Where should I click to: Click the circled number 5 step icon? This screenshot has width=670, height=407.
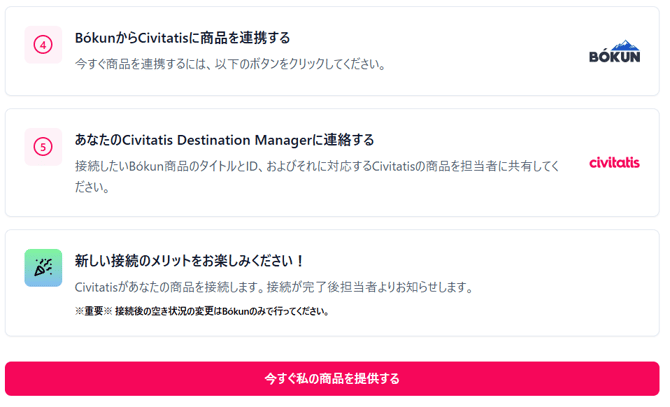coord(43,147)
